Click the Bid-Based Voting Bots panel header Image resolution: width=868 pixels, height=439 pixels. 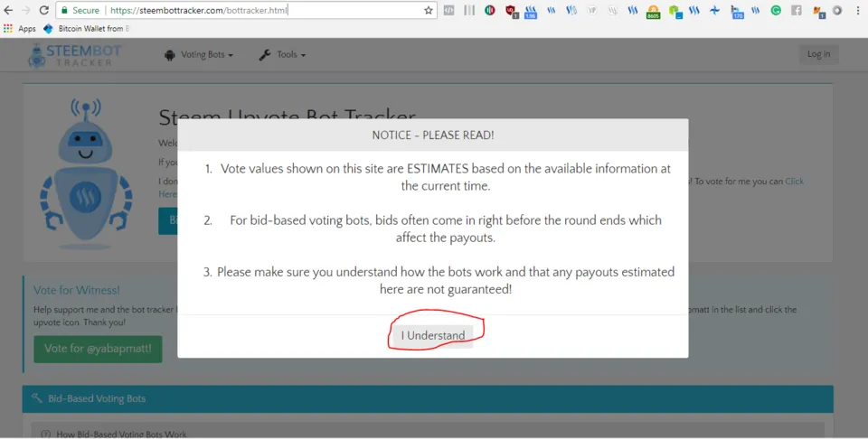(428, 398)
